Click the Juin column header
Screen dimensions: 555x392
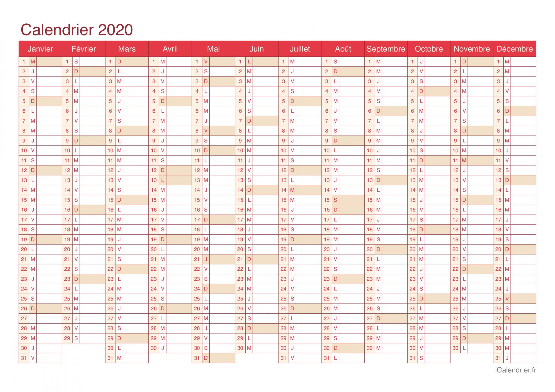(257, 48)
